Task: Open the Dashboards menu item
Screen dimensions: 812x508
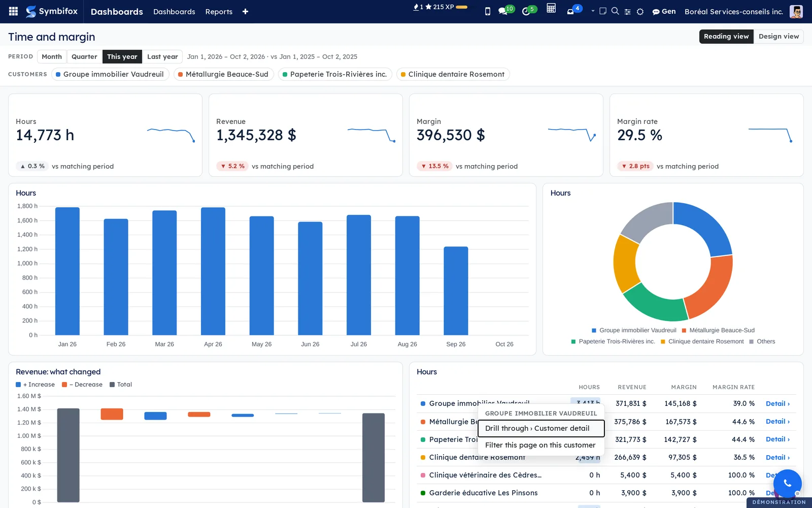Action: 174,12
